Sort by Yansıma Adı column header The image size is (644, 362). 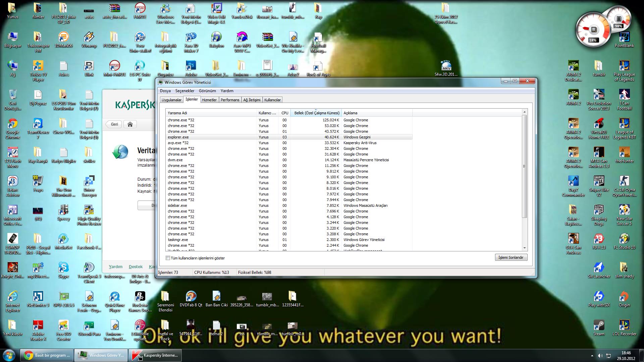(x=211, y=113)
